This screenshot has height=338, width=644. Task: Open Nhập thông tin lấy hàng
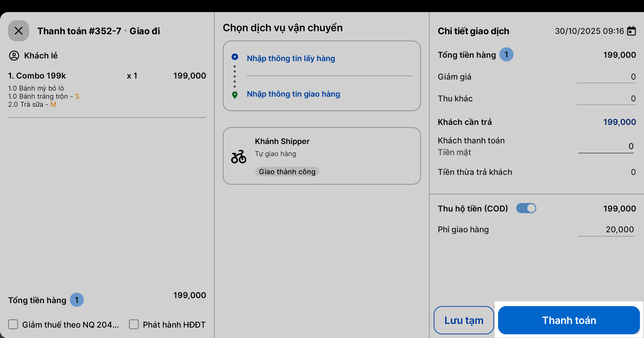tap(291, 58)
